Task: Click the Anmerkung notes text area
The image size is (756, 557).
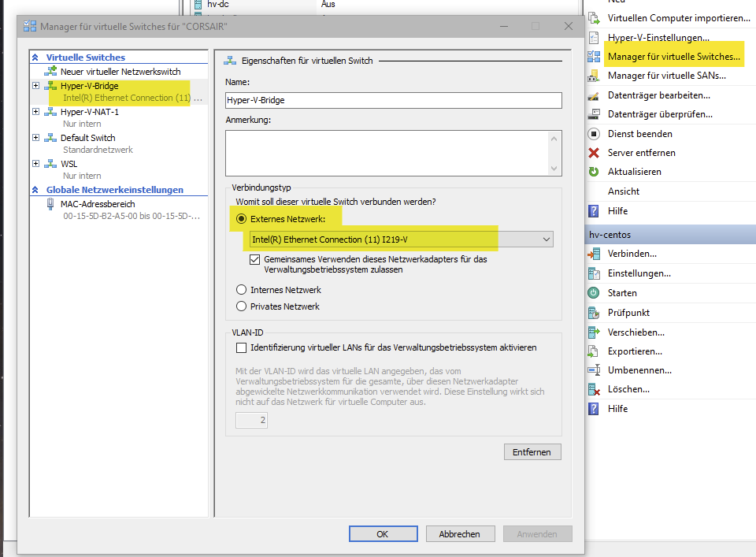Action: point(387,153)
